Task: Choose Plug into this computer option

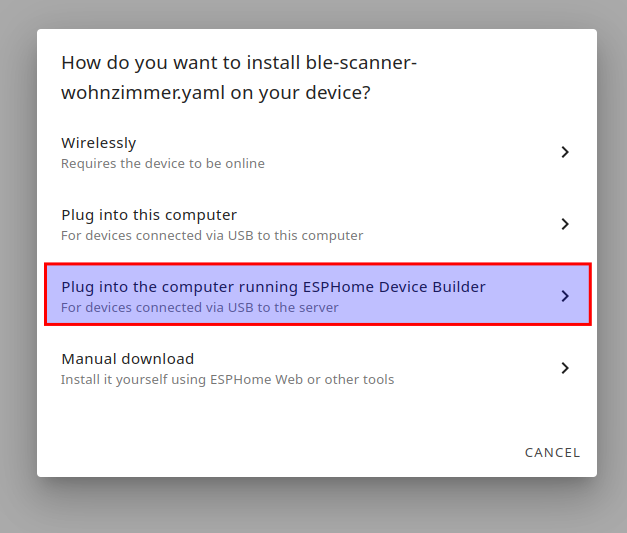Action: tap(149, 215)
